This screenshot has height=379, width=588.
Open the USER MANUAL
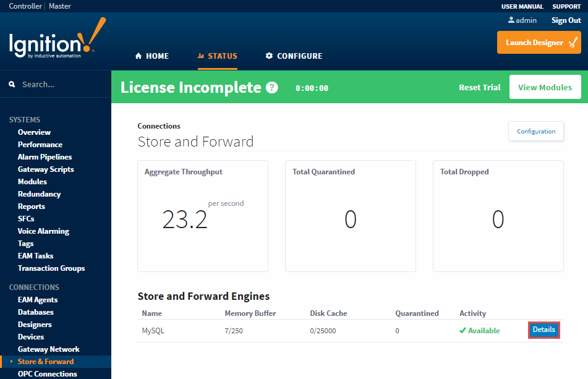pyautogui.click(x=522, y=6)
